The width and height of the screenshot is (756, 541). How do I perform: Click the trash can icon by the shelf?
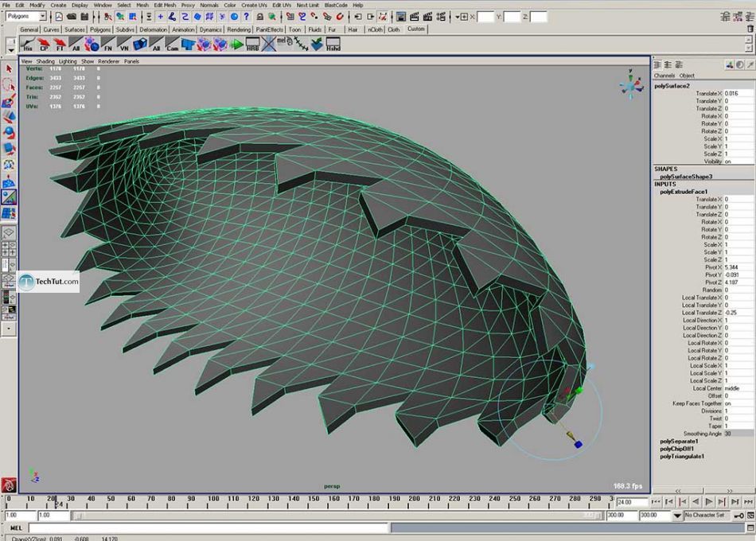750,29
